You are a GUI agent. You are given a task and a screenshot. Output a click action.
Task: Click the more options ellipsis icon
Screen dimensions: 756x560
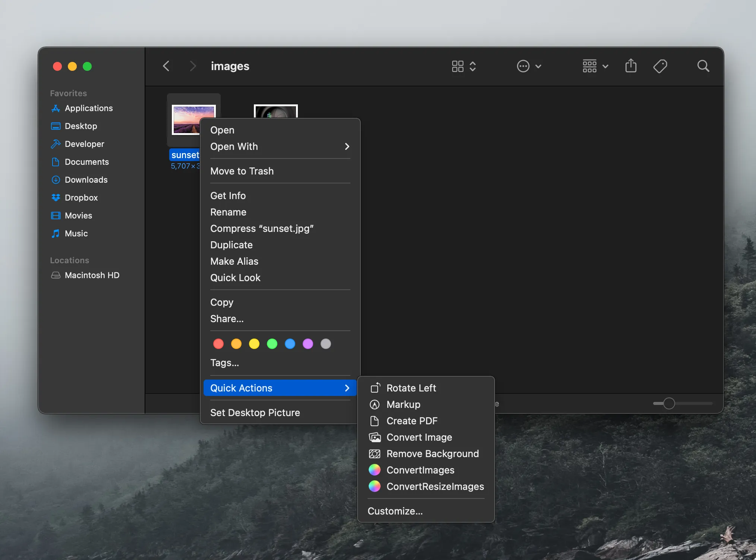pyautogui.click(x=523, y=66)
